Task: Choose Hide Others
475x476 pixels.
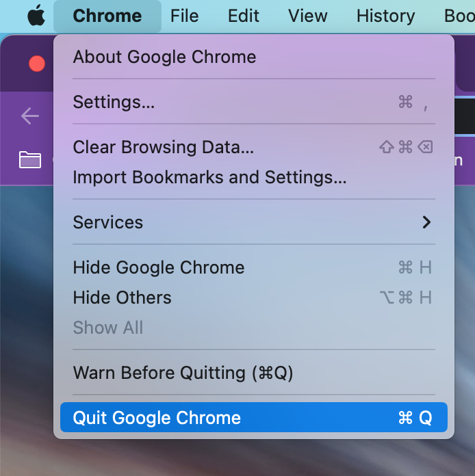Action: click(x=254, y=297)
